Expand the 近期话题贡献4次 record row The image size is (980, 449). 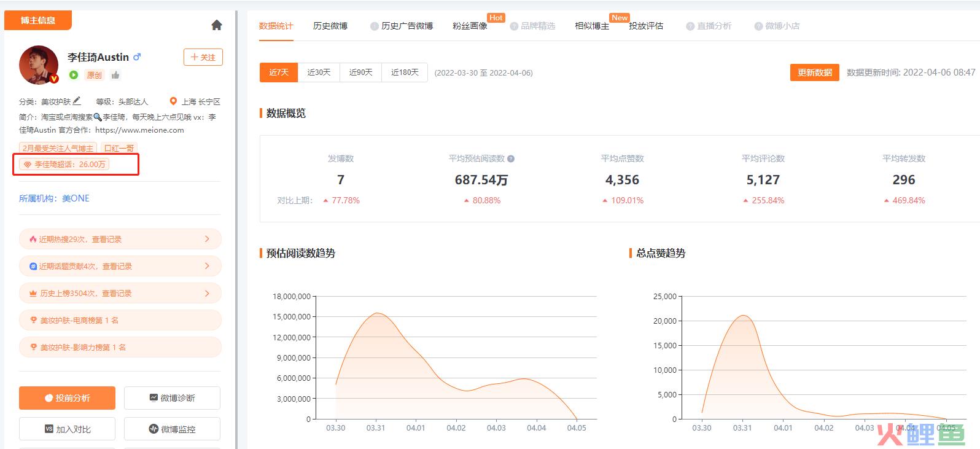pos(120,266)
